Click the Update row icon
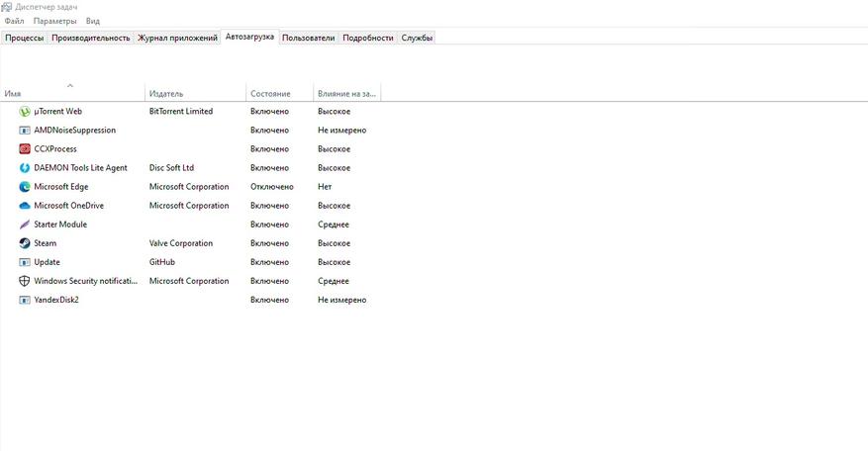Viewport: 868px width, 451px height. [x=25, y=262]
